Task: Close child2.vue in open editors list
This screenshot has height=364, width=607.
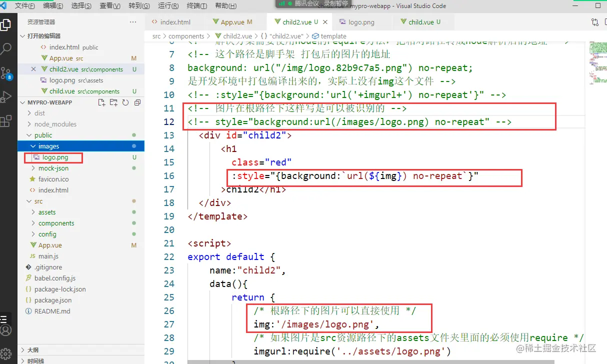Action: point(33,69)
